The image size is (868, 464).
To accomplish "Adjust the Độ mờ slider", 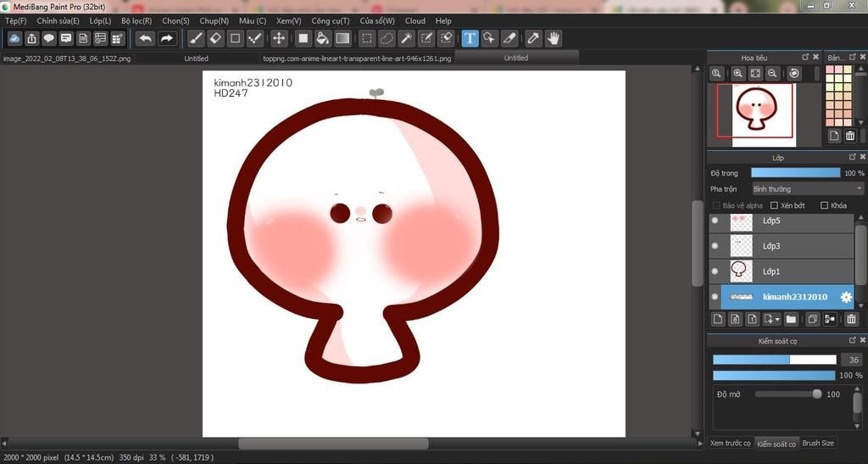I will pyautogui.click(x=788, y=394).
